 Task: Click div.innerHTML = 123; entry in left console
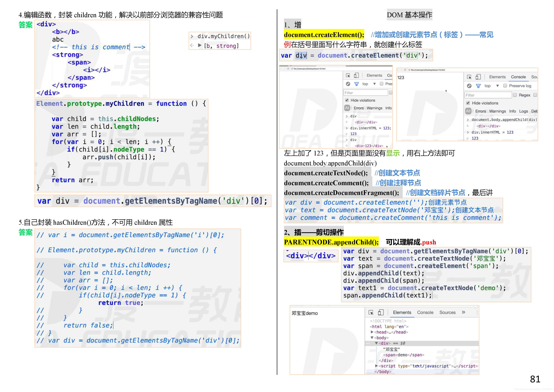371,128
